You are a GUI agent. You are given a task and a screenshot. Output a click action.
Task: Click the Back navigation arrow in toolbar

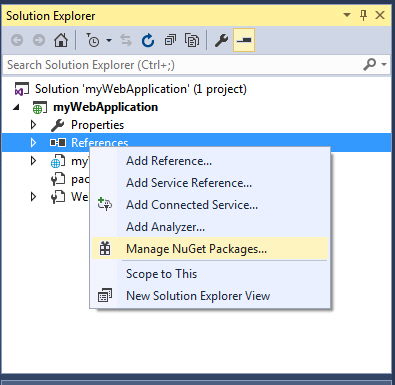coord(17,40)
